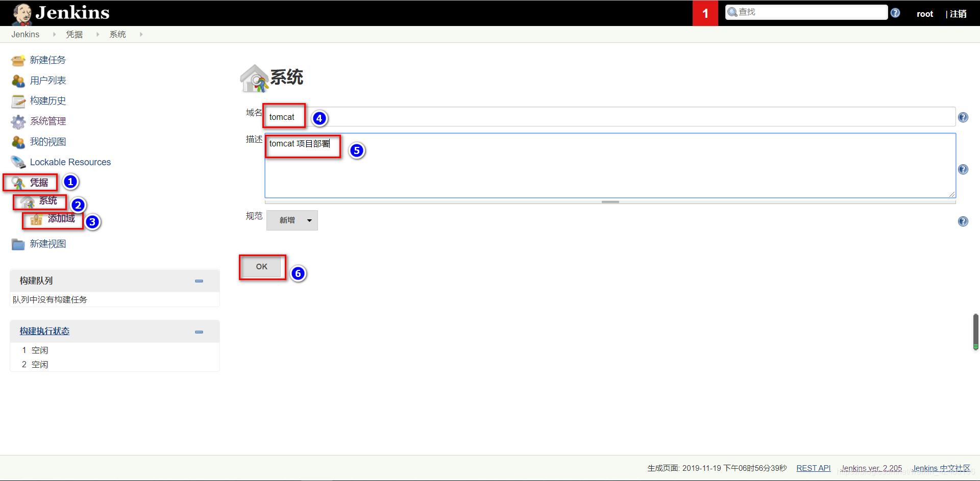This screenshot has height=481, width=980.
Task: Open 新建视图 in the sidebar
Action: click(x=48, y=244)
